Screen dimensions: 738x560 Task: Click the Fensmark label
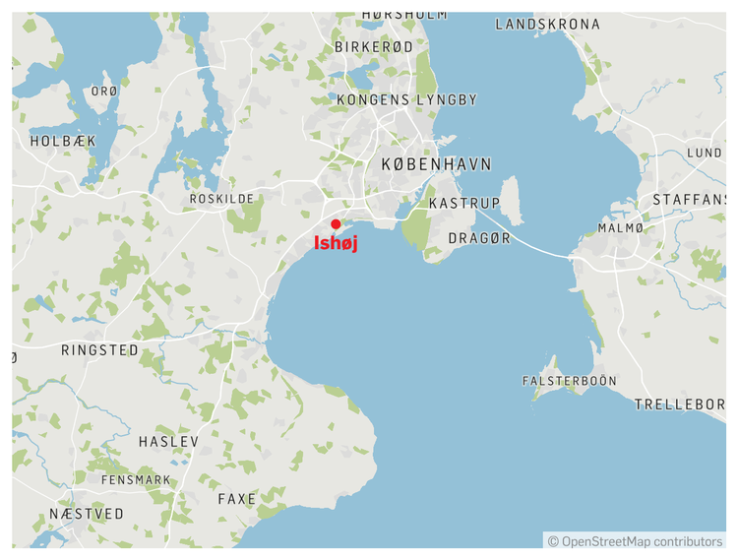point(136,480)
